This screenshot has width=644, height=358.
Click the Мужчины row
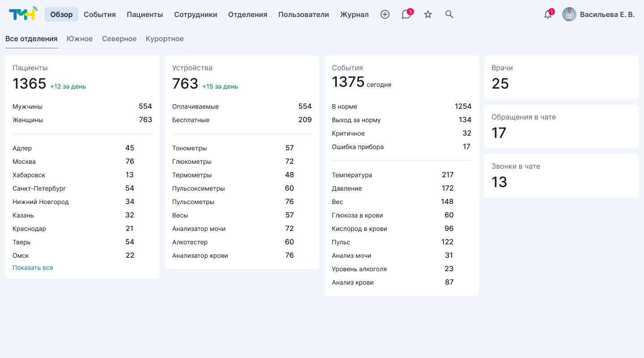coord(82,107)
